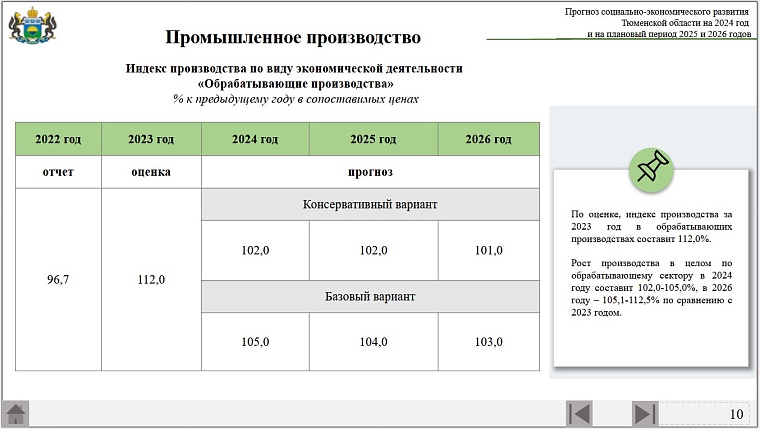Click the 103,0 value
The width and height of the screenshot is (760, 429).
pos(489,342)
